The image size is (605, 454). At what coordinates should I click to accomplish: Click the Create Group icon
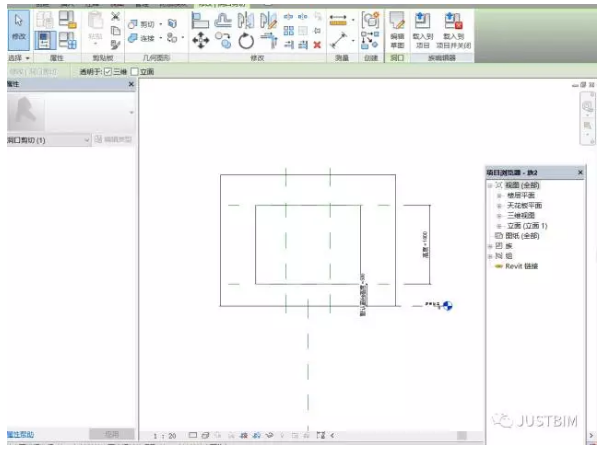click(x=370, y=20)
